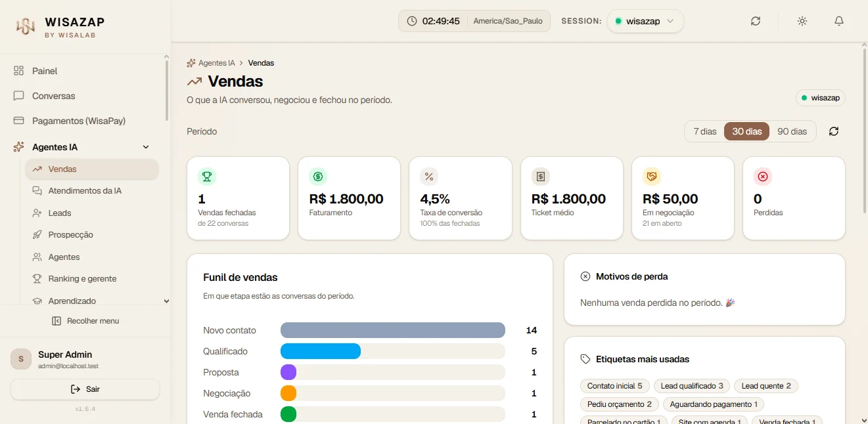
Task: Click the Agentes IA sparkle icon in sidebar
Action: coord(18,147)
